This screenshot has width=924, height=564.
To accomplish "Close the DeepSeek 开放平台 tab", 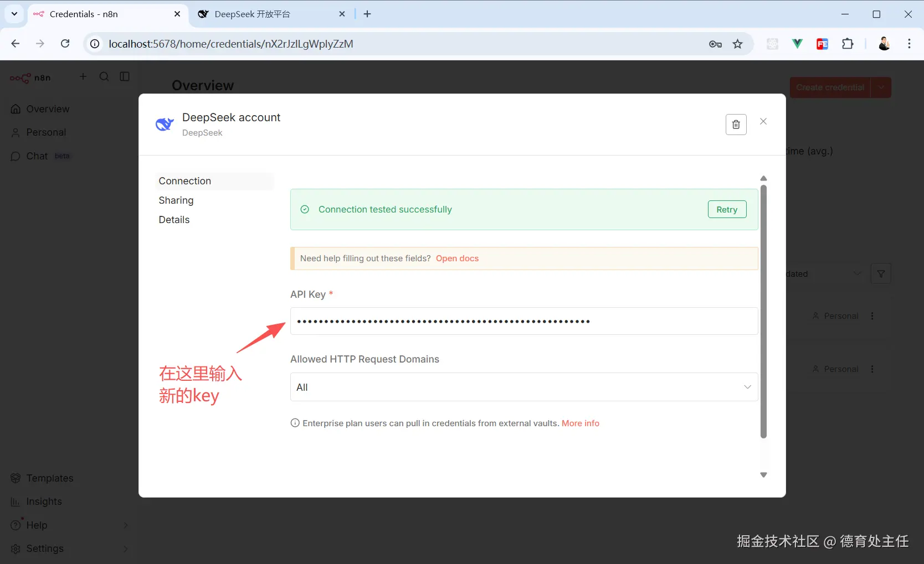I will click(342, 14).
